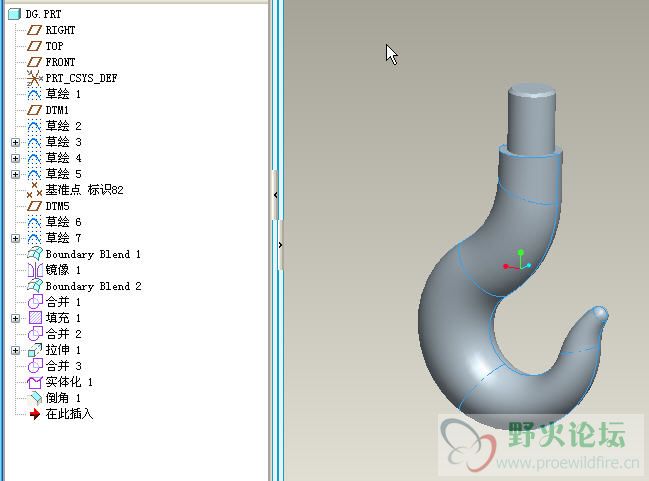Viewport: 649px width, 481px height.
Task: Select the 拉伸 1 label
Action: coord(63,350)
